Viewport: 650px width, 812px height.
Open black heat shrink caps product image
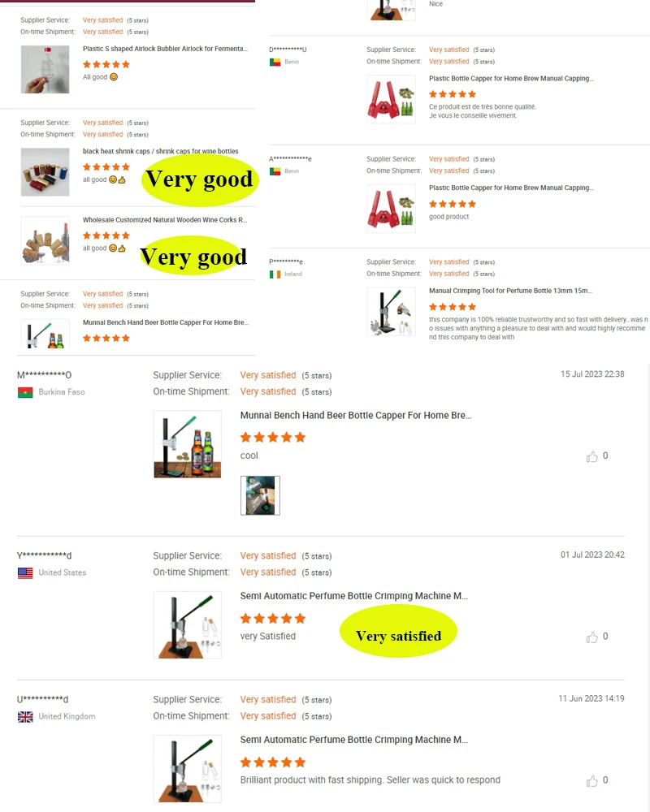point(45,172)
